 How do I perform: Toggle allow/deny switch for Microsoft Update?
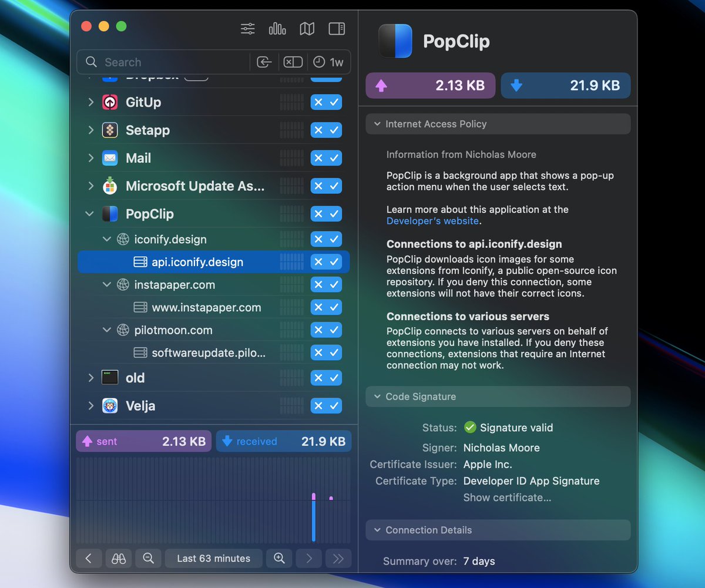pos(326,186)
